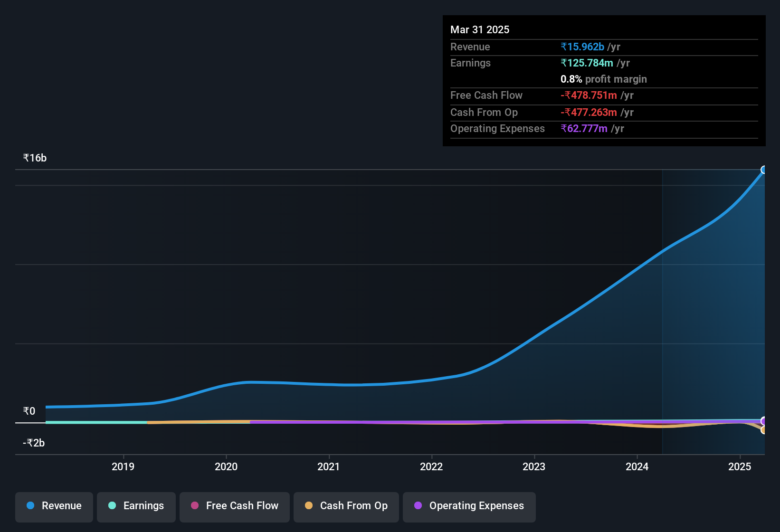Click the ₹125.784m earnings value
This screenshot has height=532, width=780.
click(x=587, y=63)
